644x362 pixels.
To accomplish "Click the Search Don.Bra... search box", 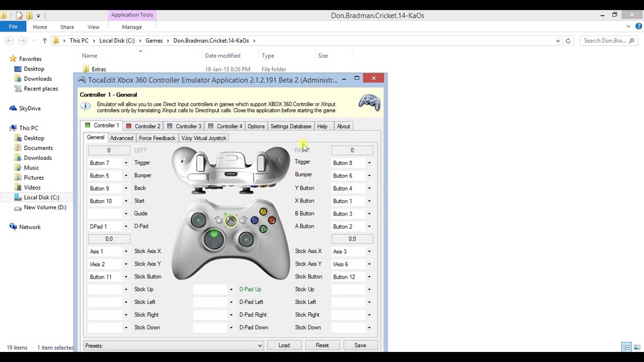I will point(609,41).
